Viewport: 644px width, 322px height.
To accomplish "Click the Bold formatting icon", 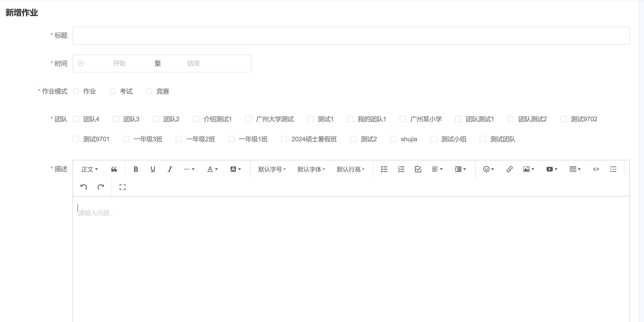I will click(x=136, y=169).
